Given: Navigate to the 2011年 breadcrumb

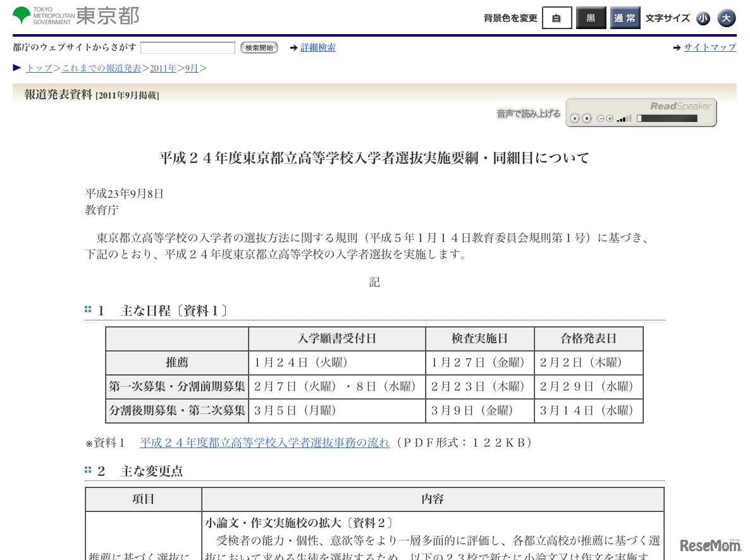Looking at the screenshot, I should click(163, 68).
